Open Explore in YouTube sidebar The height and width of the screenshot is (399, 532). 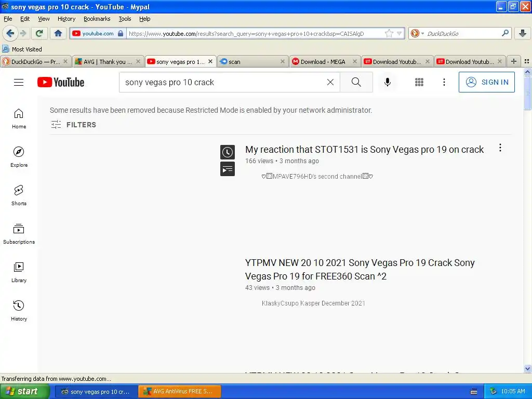(19, 157)
